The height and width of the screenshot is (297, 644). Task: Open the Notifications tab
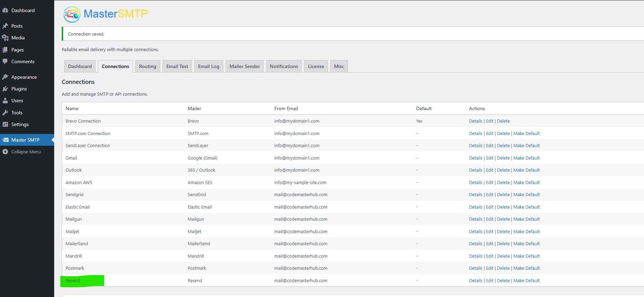pos(284,66)
